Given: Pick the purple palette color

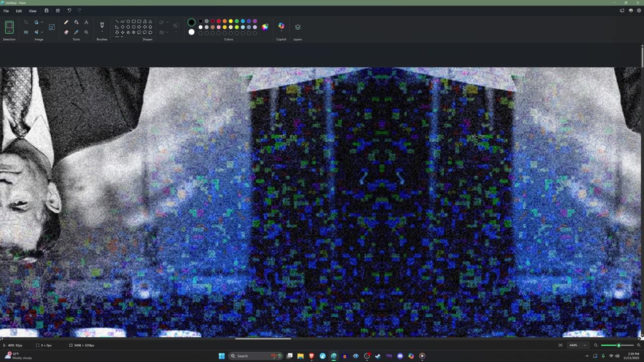Looking at the screenshot, I should 255,21.
